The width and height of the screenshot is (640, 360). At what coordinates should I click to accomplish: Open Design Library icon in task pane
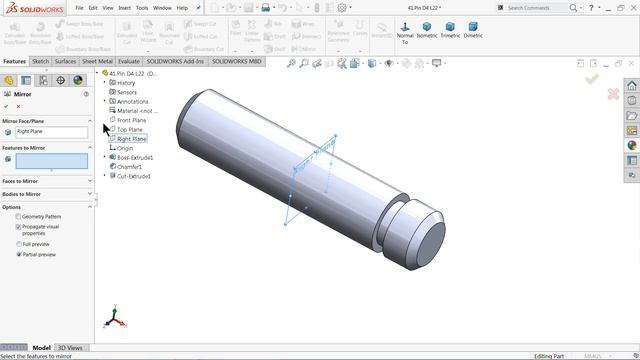pyautogui.click(x=631, y=101)
